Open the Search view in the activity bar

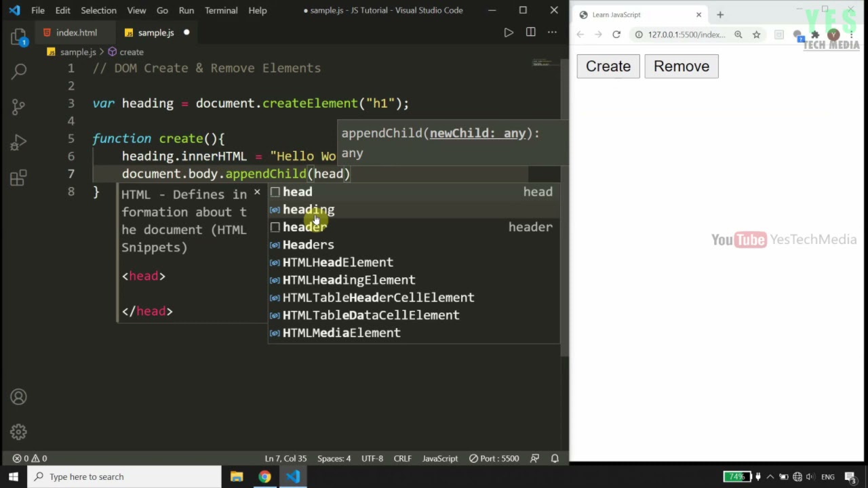19,70
